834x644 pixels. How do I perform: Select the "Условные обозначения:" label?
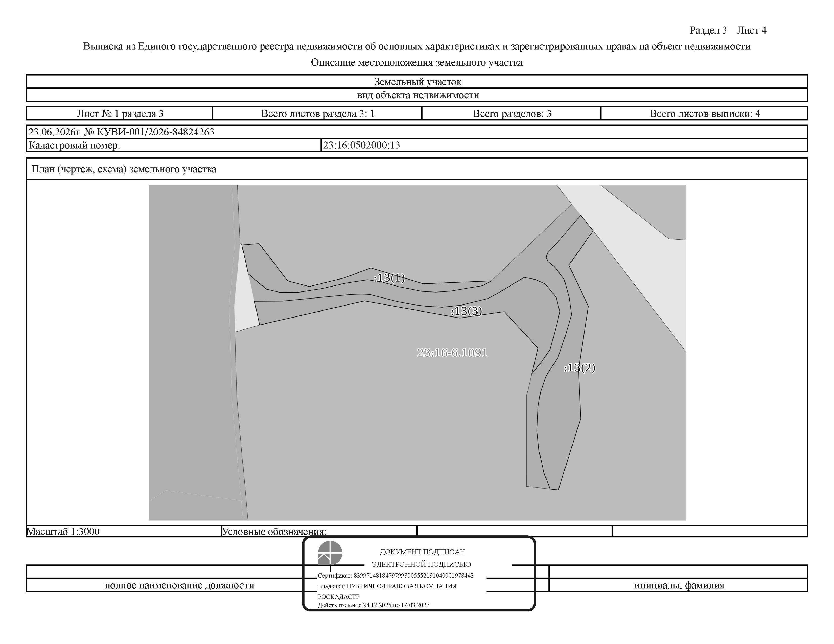274,531
